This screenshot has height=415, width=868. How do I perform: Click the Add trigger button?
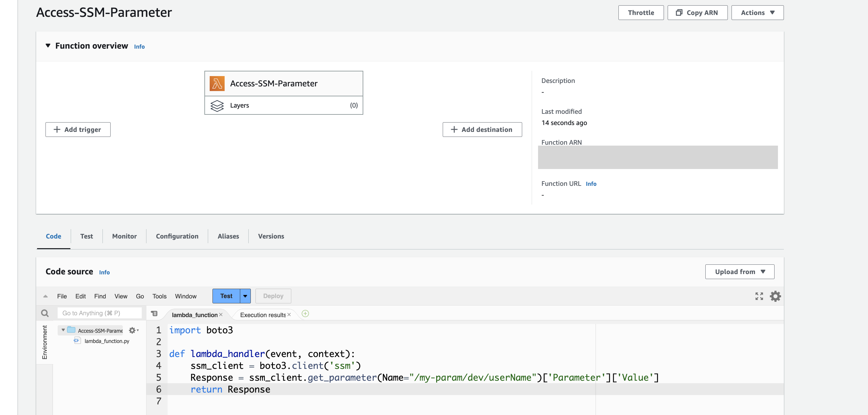[78, 129]
